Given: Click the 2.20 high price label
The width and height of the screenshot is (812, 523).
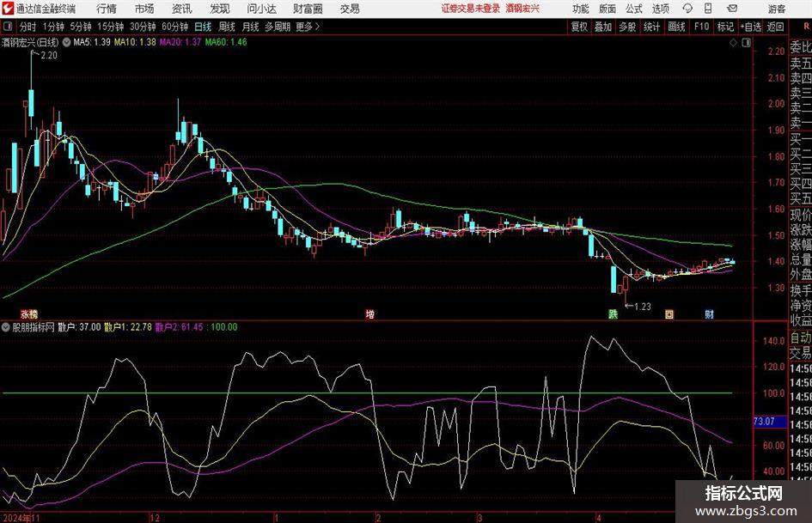Looking at the screenshot, I should (x=48, y=55).
